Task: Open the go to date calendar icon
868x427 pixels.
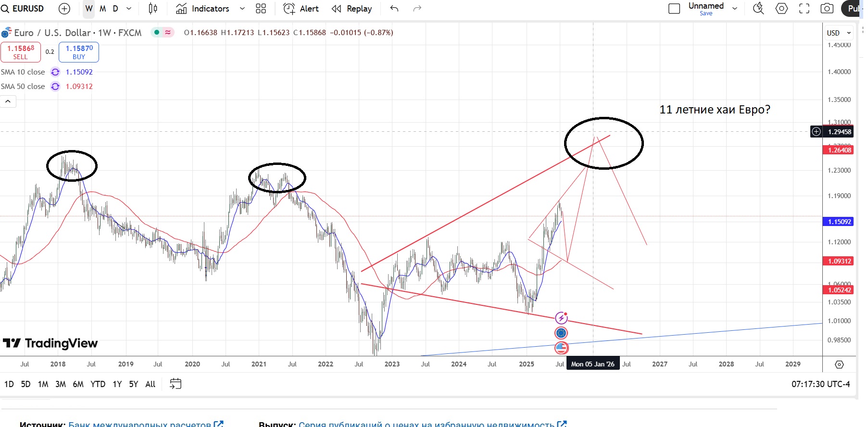Action: coord(176,384)
